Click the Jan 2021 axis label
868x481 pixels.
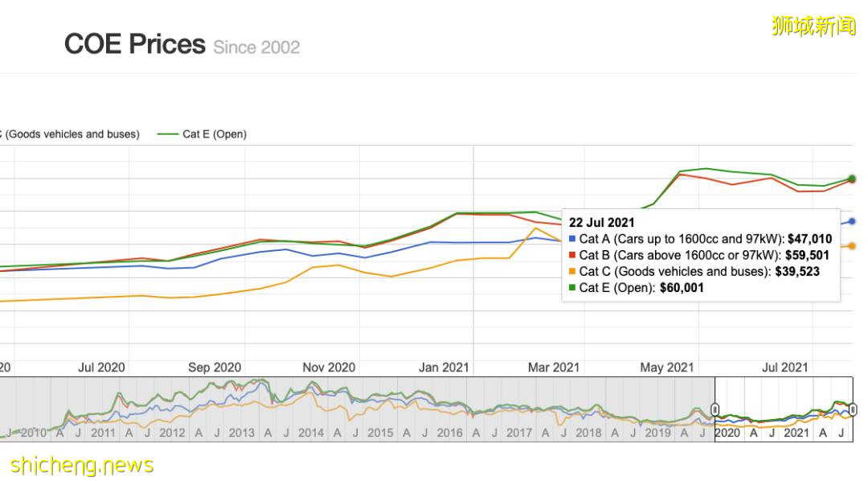(444, 368)
